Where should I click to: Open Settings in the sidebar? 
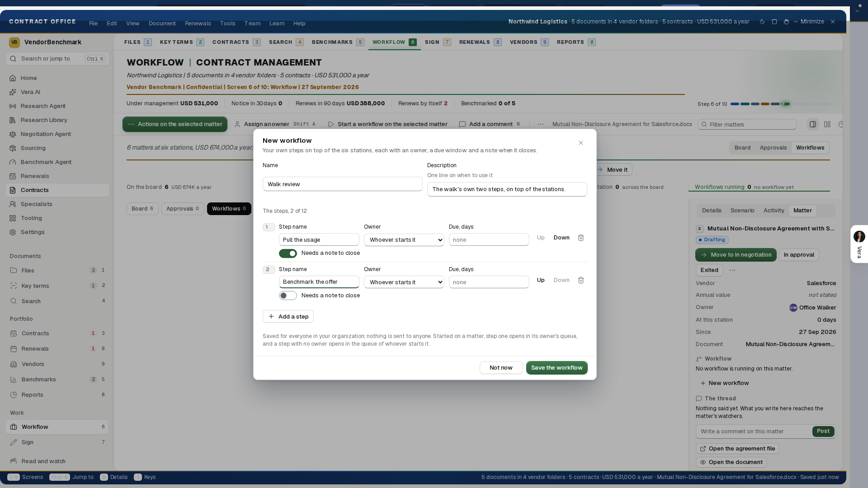click(57, 232)
